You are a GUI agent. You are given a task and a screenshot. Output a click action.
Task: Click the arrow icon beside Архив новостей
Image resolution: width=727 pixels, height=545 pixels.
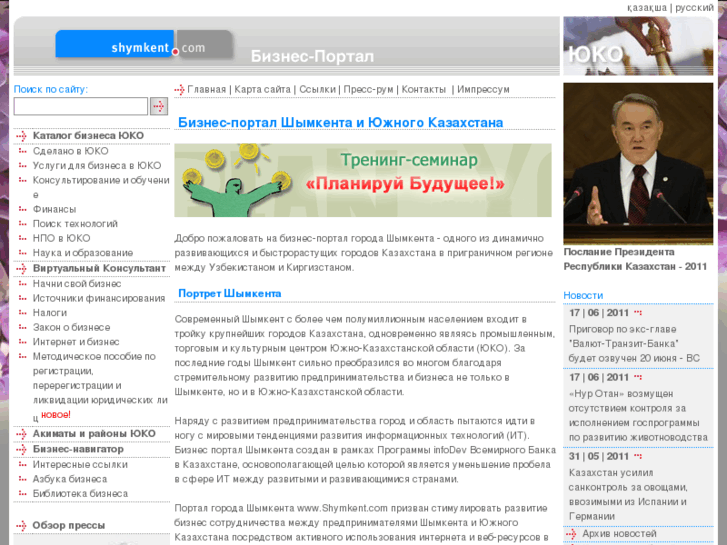571,534
